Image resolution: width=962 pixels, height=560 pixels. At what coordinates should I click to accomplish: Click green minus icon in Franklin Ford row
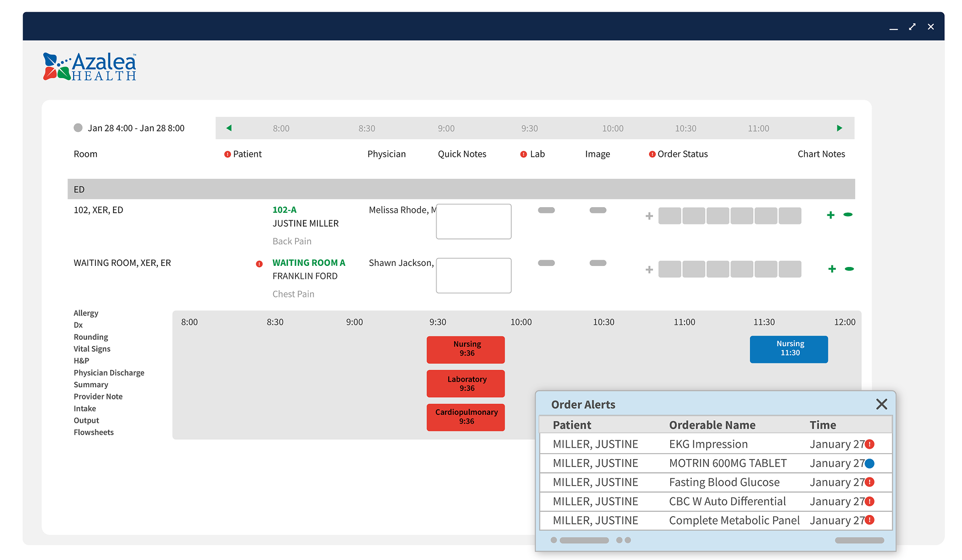coord(849,269)
